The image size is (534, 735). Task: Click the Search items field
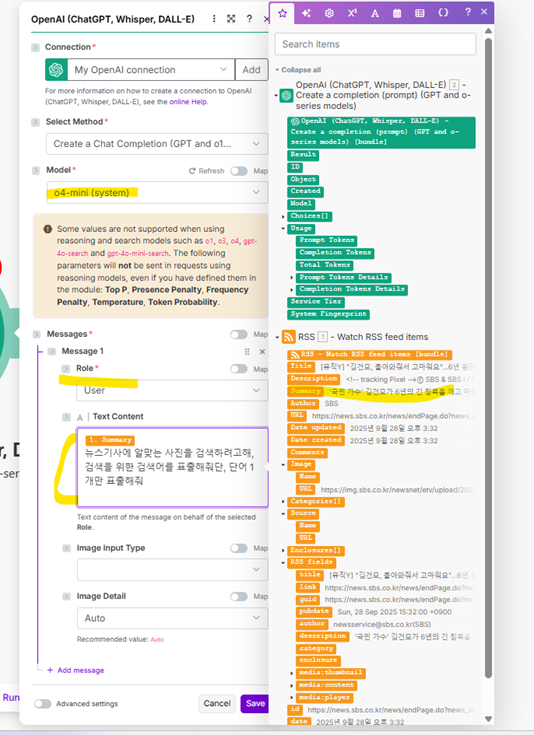[x=376, y=44]
